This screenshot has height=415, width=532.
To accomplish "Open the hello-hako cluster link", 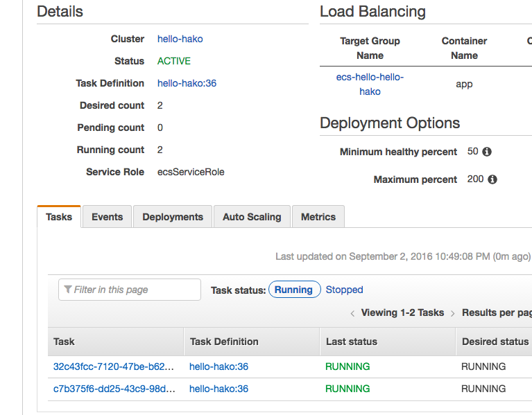I will click(x=180, y=39).
